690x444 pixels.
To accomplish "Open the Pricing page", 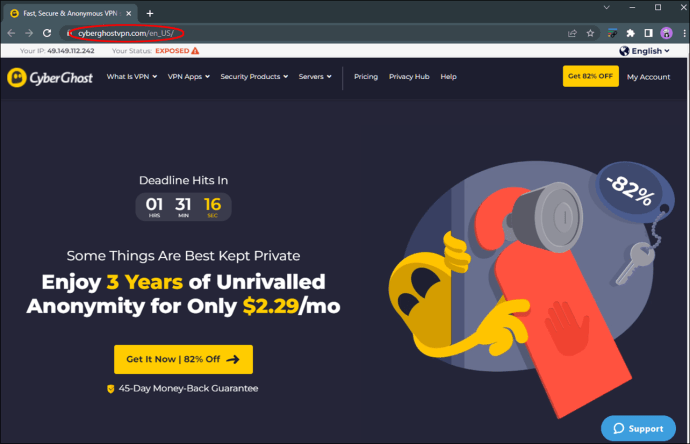I will pos(366,77).
